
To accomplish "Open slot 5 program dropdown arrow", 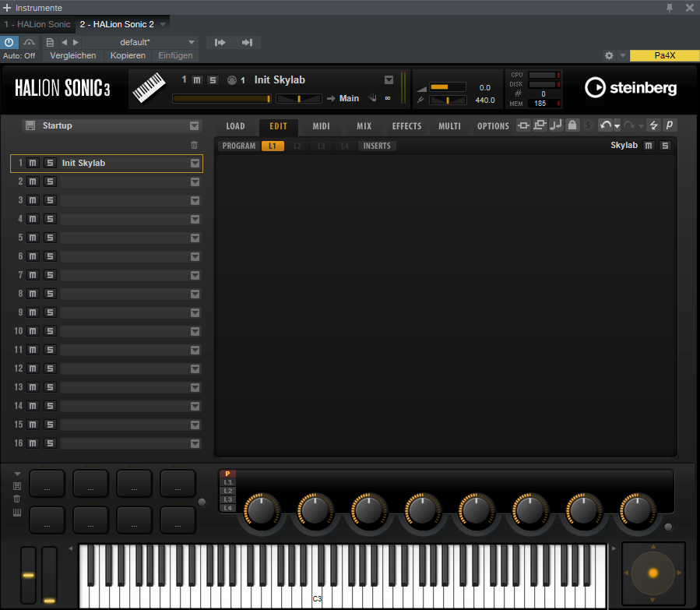I will (195, 238).
